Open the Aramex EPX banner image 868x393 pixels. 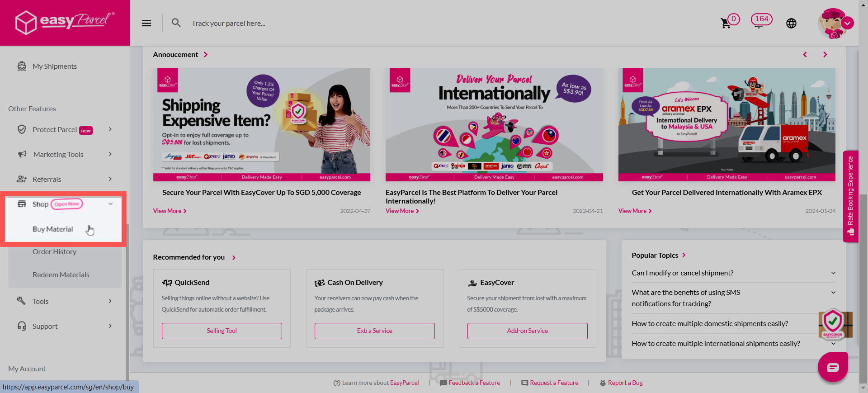[727, 125]
